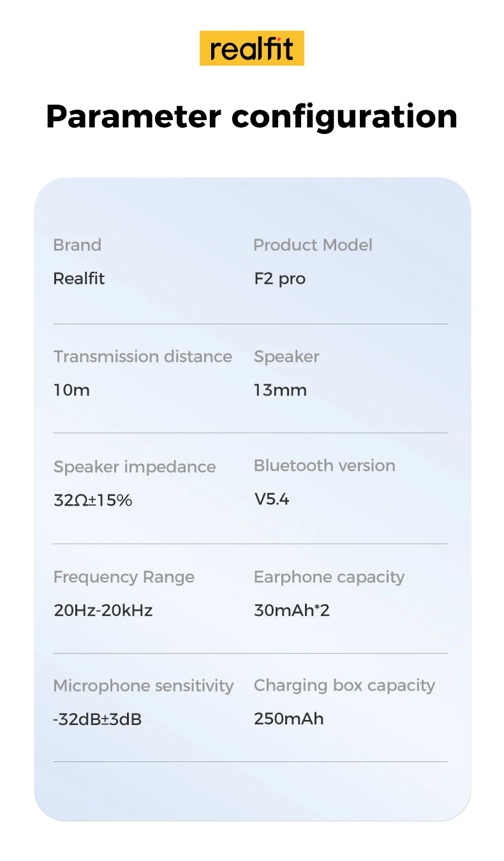Image resolution: width=504 pixels, height=861 pixels.
Task: Click the Parameter configuration heading
Action: pyautogui.click(x=251, y=116)
